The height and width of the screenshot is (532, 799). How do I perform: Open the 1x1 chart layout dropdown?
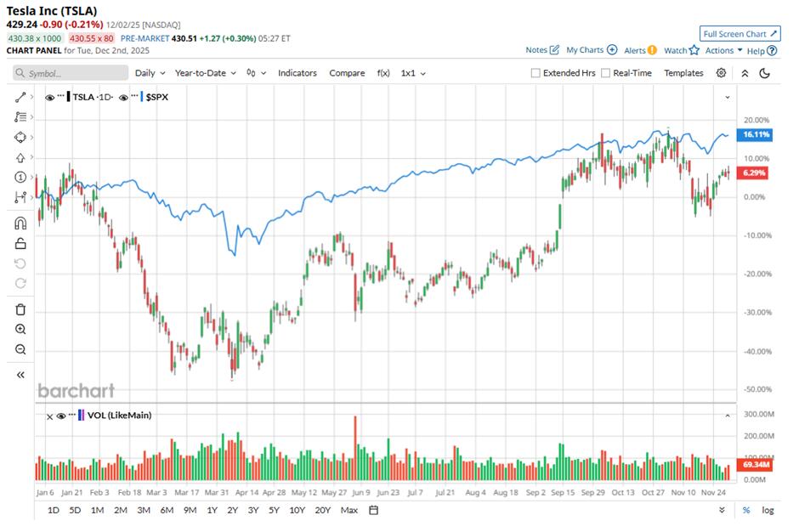pyautogui.click(x=407, y=73)
